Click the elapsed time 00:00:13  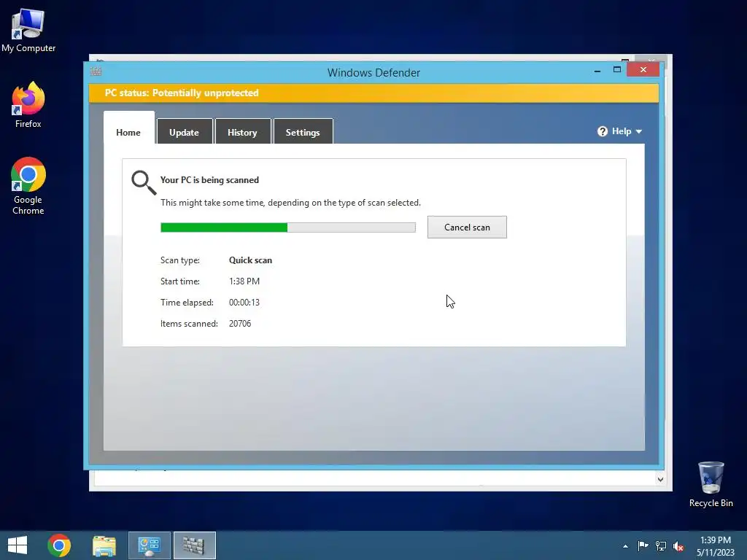pos(244,303)
